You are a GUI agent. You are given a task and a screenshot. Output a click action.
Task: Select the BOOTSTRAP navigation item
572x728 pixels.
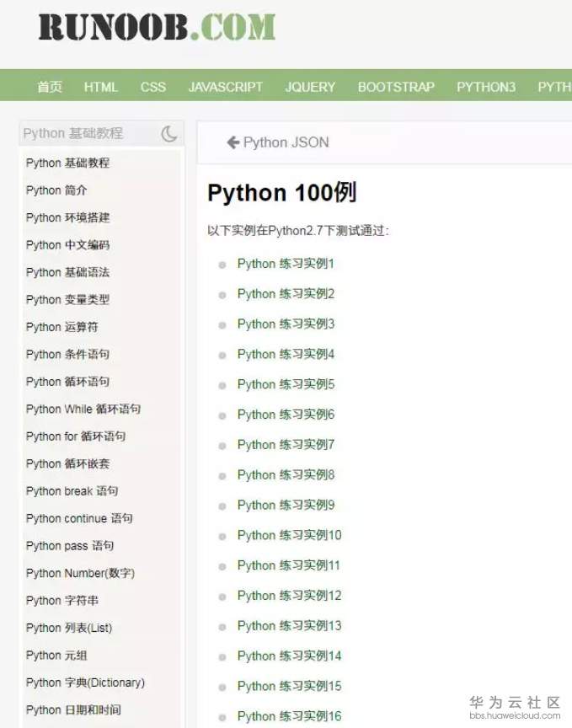(396, 86)
